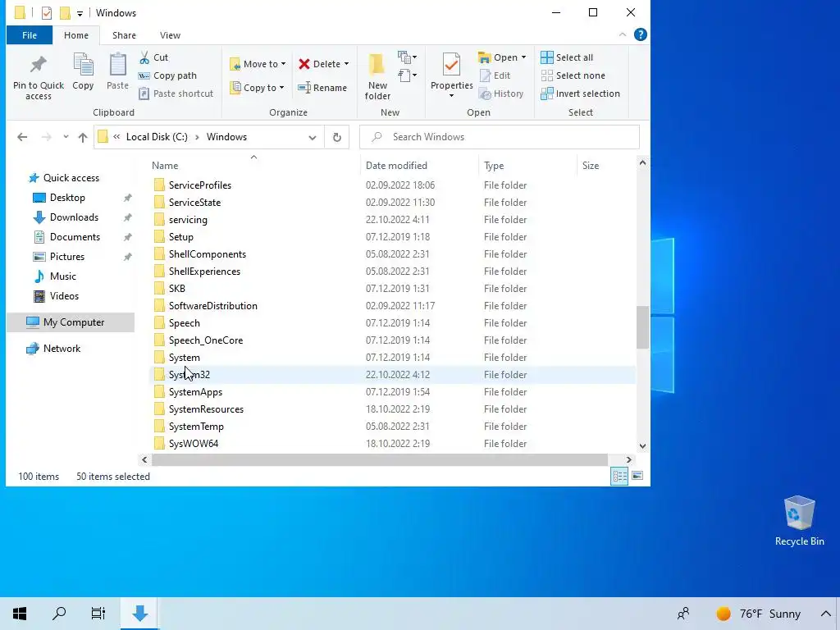This screenshot has height=630, width=840.
Task: Switch to the Share tab
Action: (124, 35)
